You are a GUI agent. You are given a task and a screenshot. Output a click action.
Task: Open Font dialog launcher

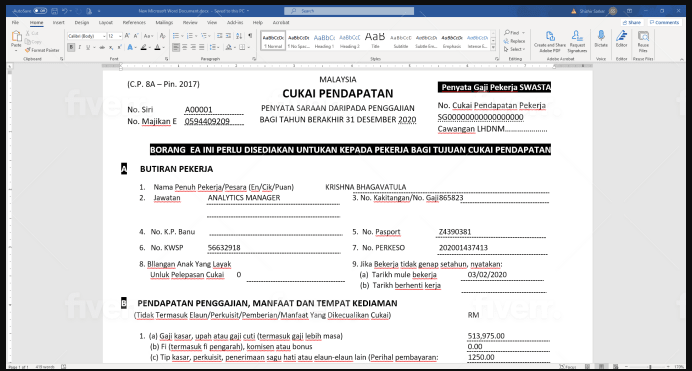(166, 59)
